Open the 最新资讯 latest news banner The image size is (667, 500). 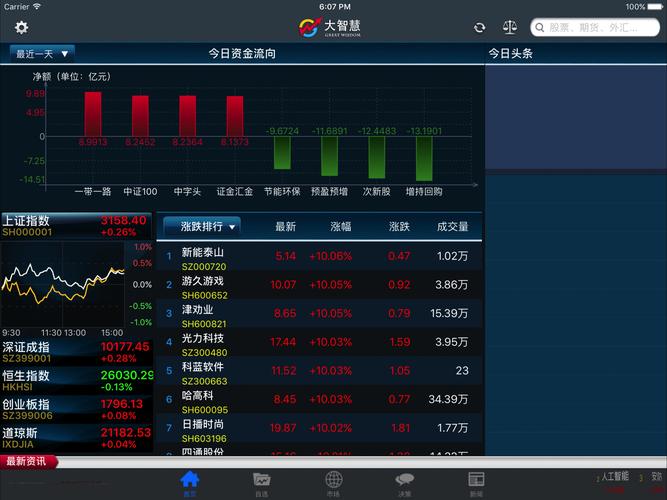pos(30,462)
